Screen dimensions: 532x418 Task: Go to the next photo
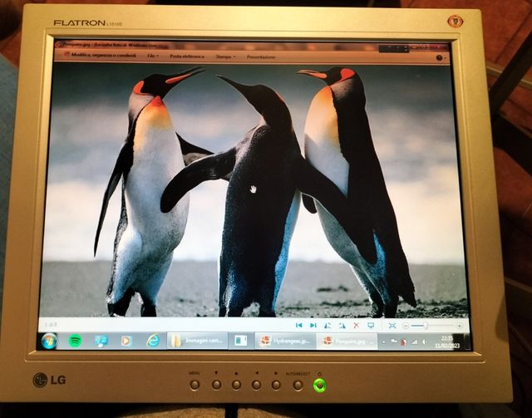[313, 326]
